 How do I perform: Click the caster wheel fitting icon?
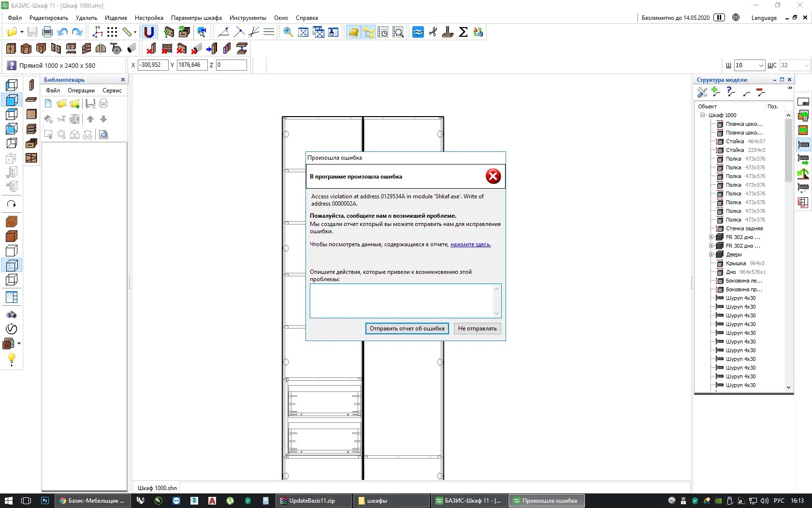point(116,48)
